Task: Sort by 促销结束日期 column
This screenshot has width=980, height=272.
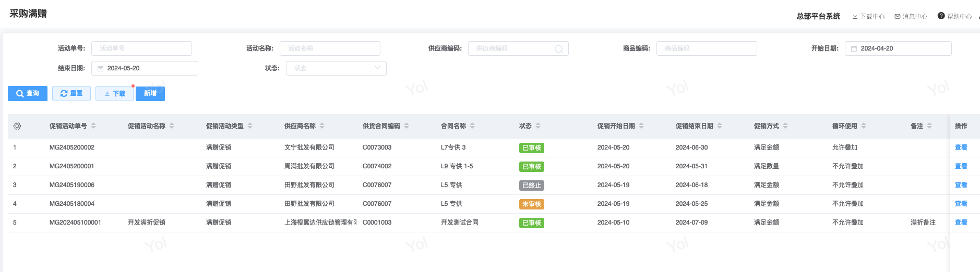Action: point(720,126)
